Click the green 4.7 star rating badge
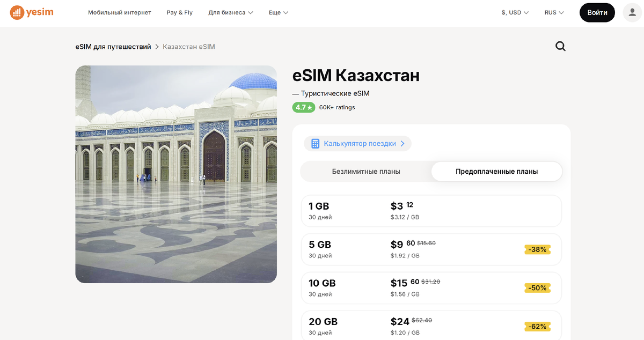Viewport: 644px width, 340px height. click(x=304, y=107)
